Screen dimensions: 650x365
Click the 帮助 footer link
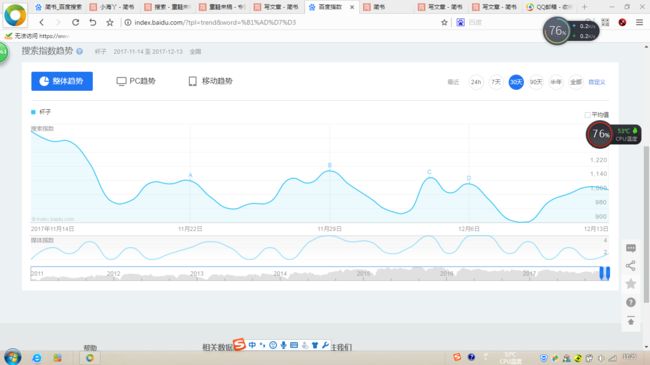(90, 348)
